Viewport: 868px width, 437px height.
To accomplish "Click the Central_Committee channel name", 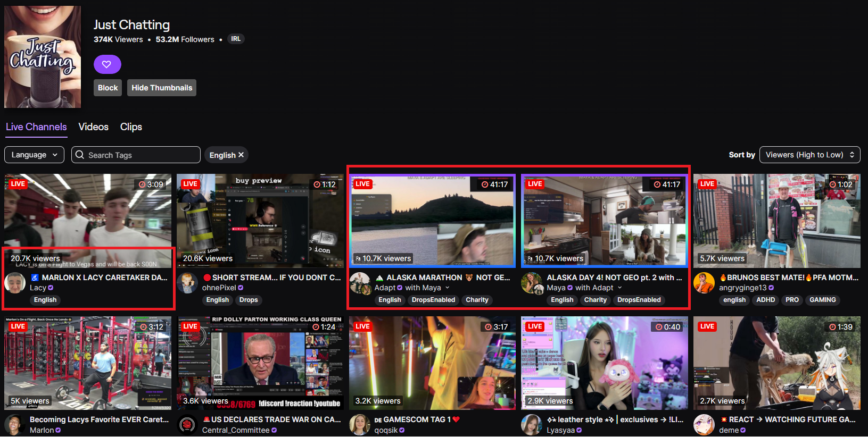I will coord(236,430).
